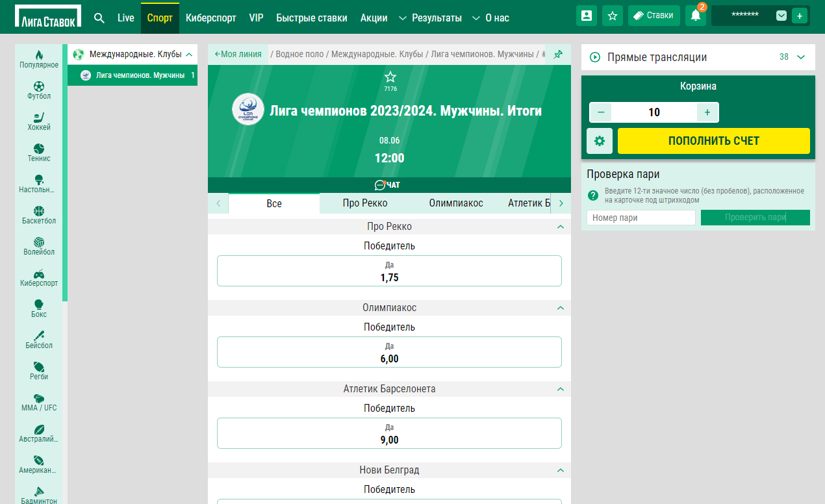Pin the event with the pin icon
This screenshot has height=504, width=825.
tap(558, 55)
